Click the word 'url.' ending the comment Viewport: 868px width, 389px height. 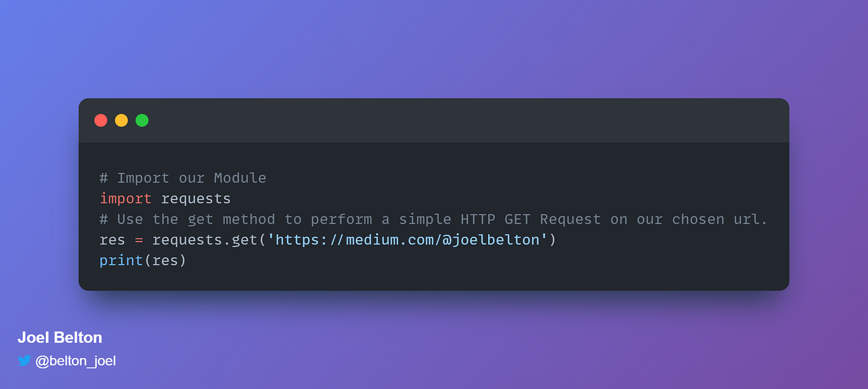point(751,219)
